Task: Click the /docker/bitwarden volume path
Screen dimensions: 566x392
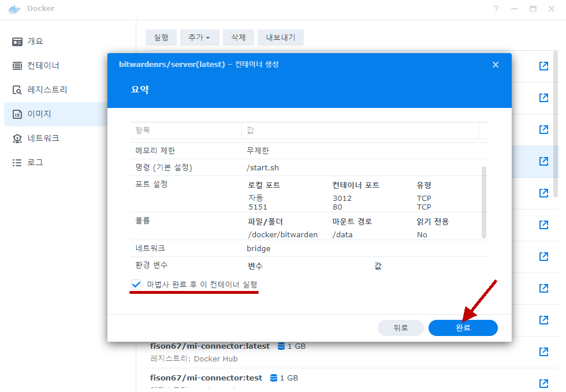Action: tap(282, 234)
